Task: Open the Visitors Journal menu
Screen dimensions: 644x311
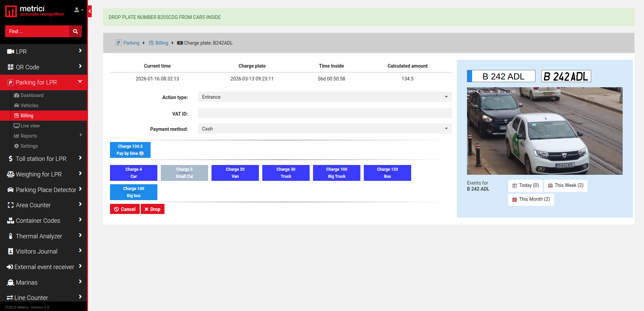Action: point(44,252)
